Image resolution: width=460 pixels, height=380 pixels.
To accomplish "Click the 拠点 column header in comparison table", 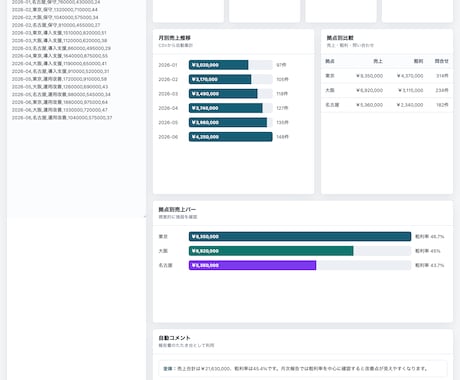I will (330, 61).
